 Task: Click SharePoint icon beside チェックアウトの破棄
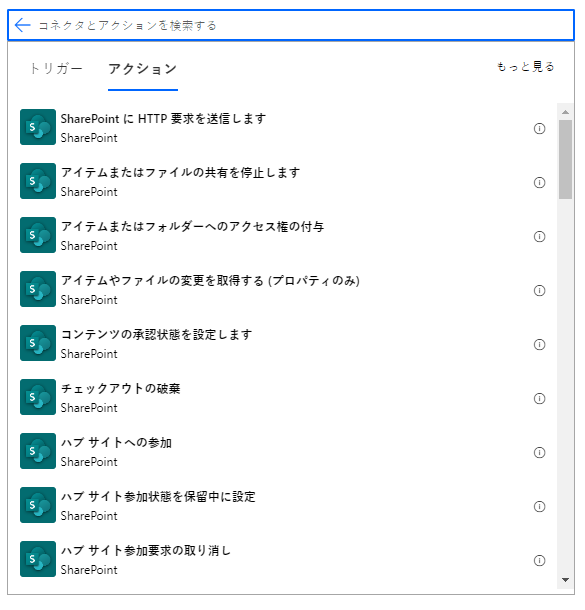(x=38, y=398)
